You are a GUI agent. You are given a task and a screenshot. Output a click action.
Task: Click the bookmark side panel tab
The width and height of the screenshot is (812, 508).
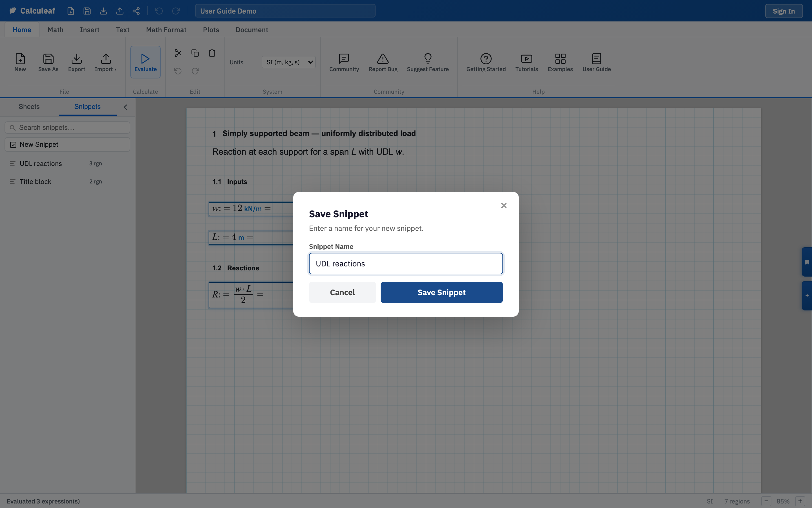click(807, 262)
